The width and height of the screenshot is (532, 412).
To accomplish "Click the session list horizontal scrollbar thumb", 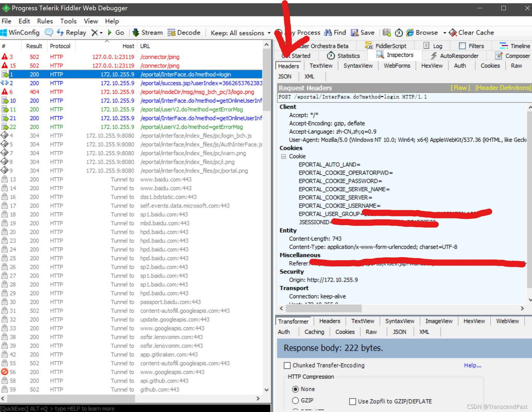I will (71, 398).
